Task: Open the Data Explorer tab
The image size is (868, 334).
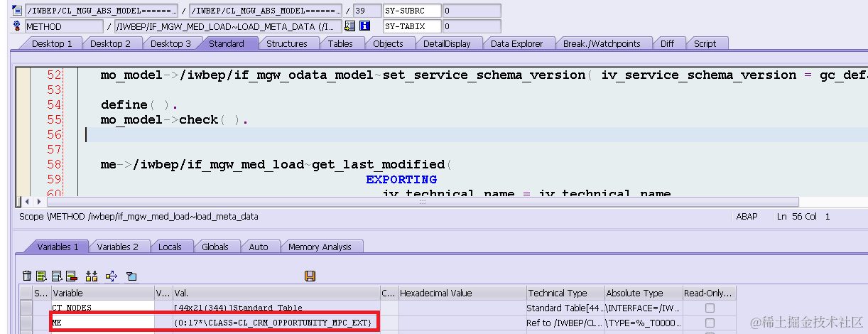Action: pyautogui.click(x=517, y=43)
